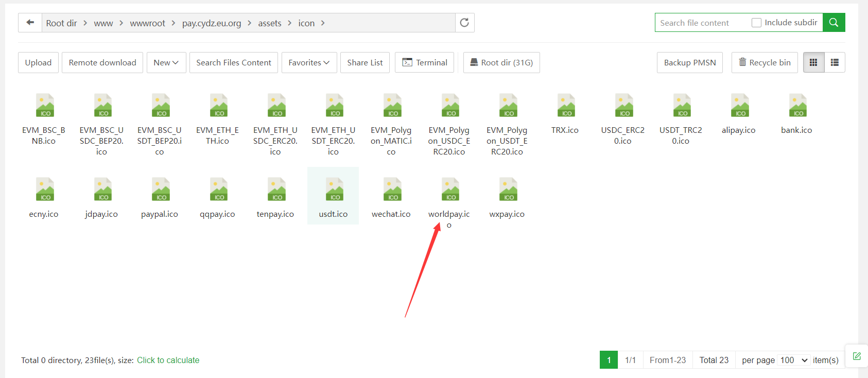Select the wechat.ico file icon
Viewport: 868px width, 378px height.
(x=392, y=190)
